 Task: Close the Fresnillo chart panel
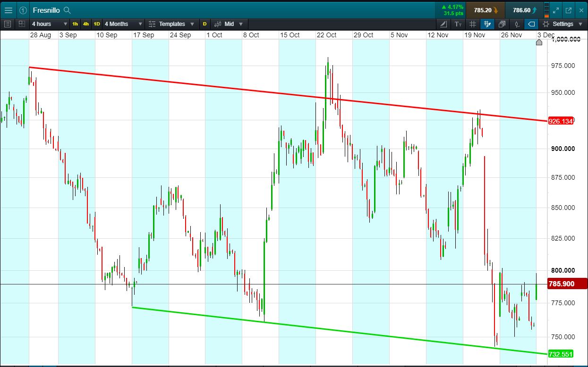[580, 10]
